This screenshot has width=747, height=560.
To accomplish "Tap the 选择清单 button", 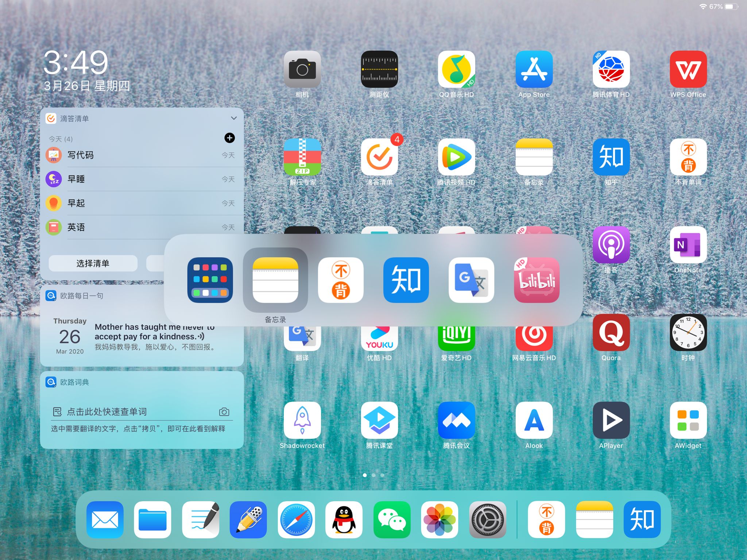I will pyautogui.click(x=93, y=263).
